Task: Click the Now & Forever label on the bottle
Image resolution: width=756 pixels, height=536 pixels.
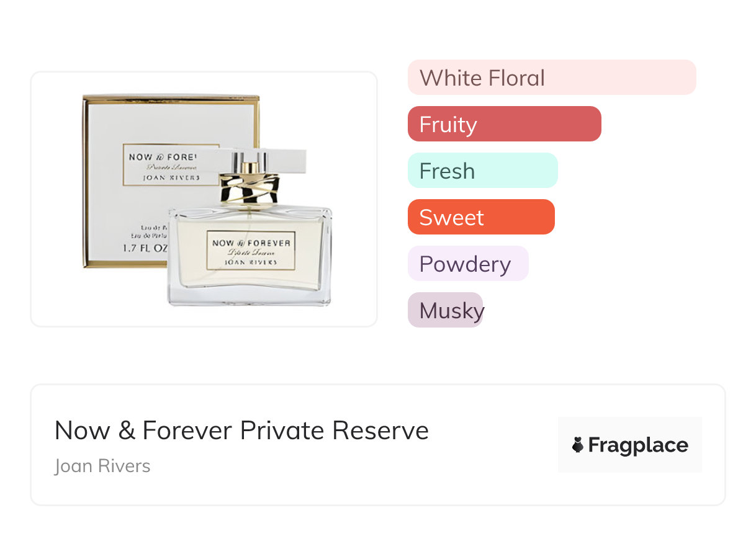Action: coord(251,251)
